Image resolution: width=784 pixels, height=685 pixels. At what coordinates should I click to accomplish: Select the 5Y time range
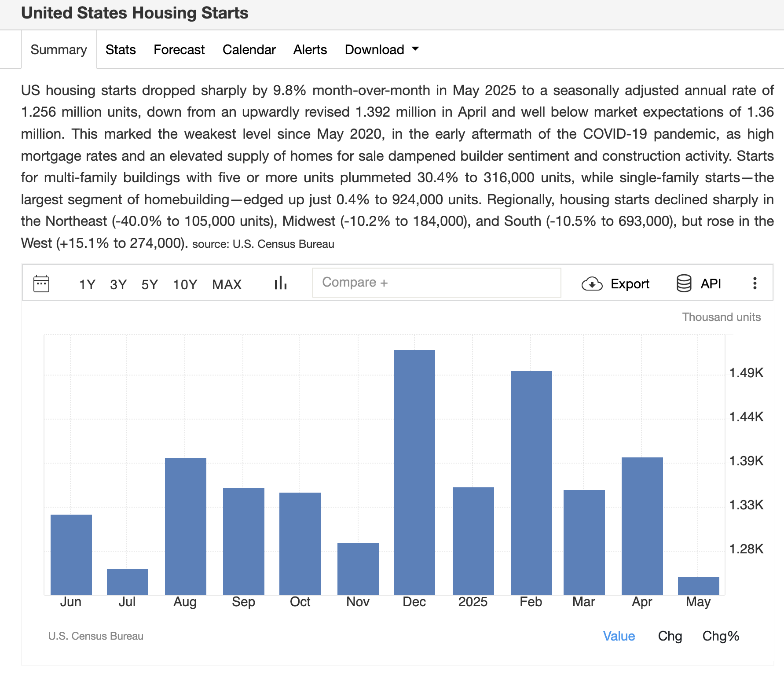coord(150,285)
